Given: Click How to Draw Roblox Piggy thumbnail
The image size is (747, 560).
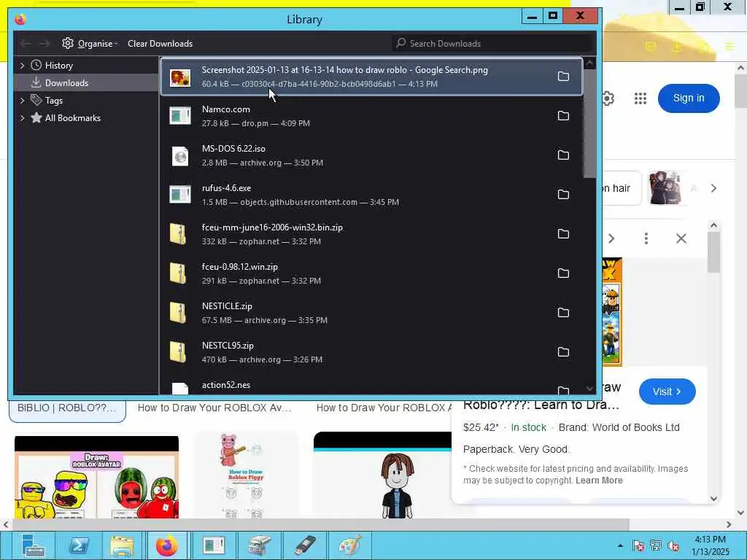Looking at the screenshot, I should tap(246, 475).
